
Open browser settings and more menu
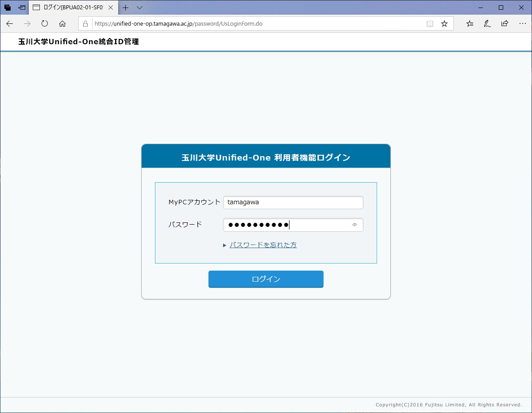pyautogui.click(x=522, y=23)
